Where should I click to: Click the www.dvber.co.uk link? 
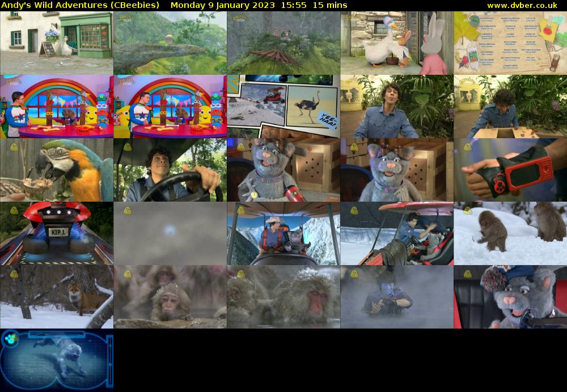[522, 5]
